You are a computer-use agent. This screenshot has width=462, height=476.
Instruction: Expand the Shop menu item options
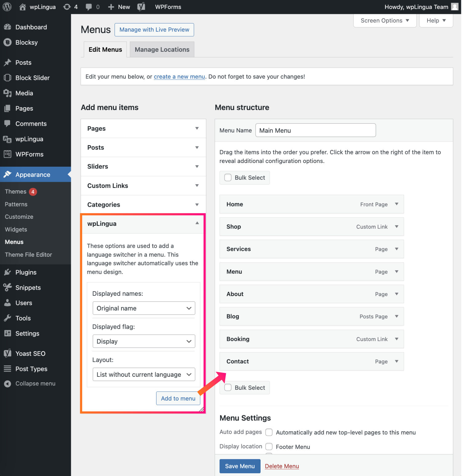pyautogui.click(x=397, y=226)
